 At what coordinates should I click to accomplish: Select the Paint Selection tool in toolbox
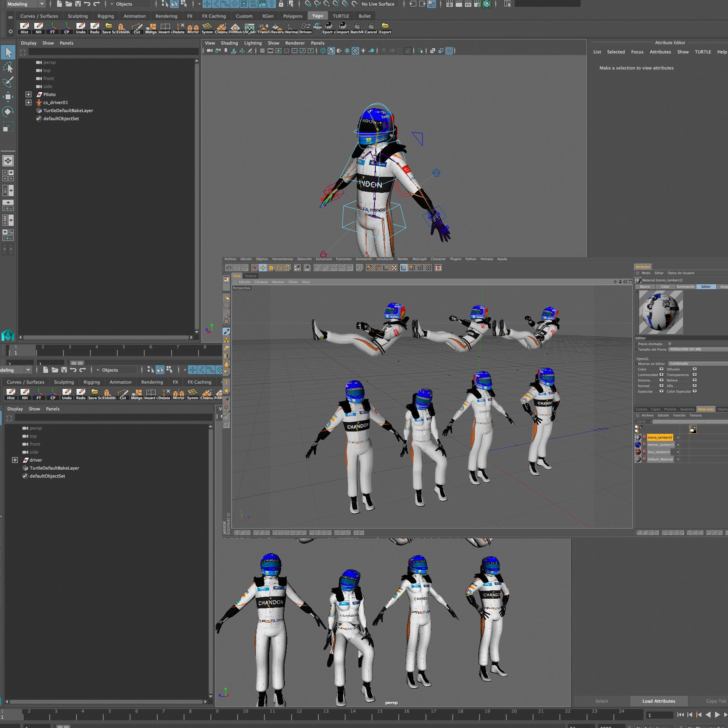tap(8, 82)
